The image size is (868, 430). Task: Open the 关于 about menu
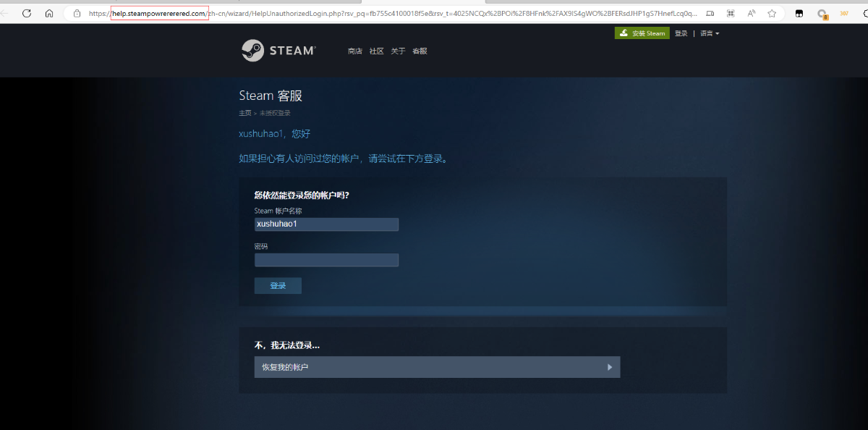tap(398, 51)
